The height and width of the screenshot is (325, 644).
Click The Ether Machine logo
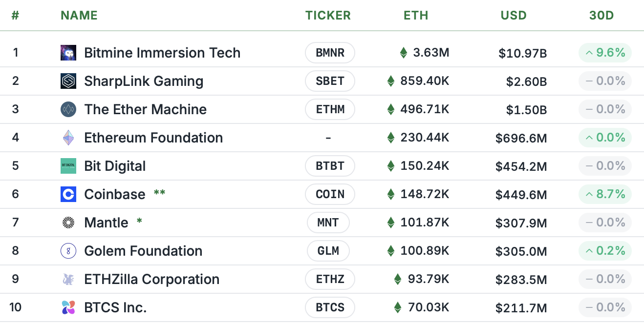(x=68, y=109)
